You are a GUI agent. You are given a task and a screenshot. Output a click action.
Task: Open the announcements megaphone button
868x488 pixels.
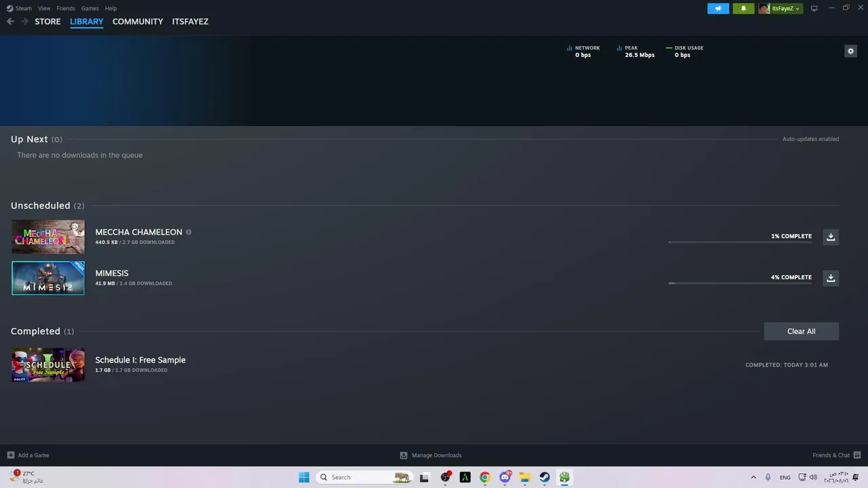click(x=718, y=8)
